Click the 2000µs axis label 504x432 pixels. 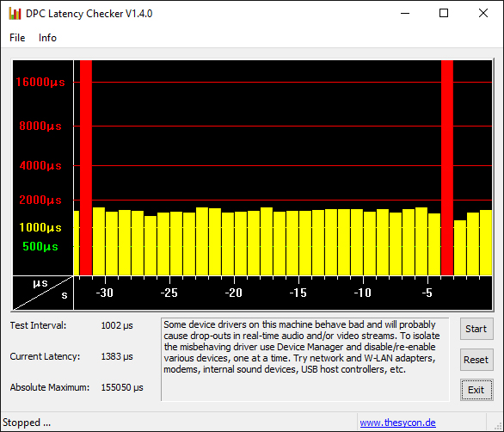pyautogui.click(x=40, y=200)
